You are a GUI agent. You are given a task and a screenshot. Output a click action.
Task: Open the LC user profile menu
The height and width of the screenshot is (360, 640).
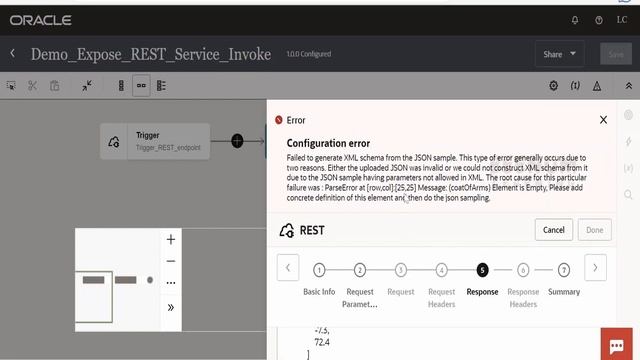(622, 20)
